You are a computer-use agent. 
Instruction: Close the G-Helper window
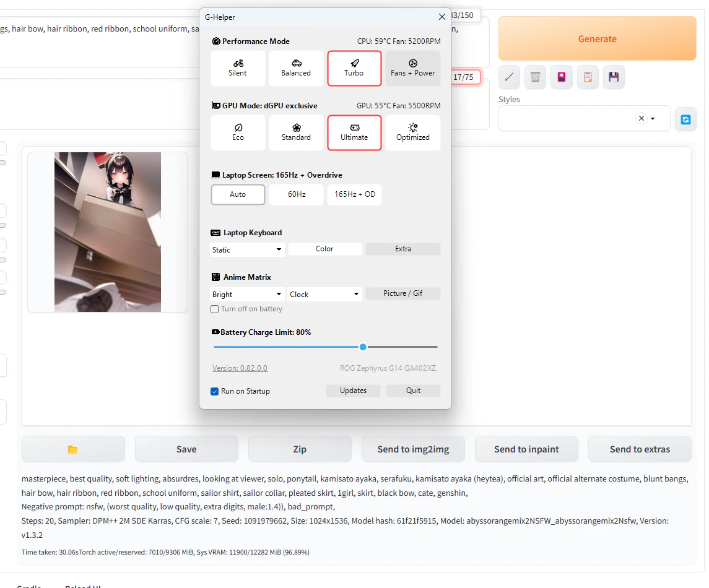point(441,17)
